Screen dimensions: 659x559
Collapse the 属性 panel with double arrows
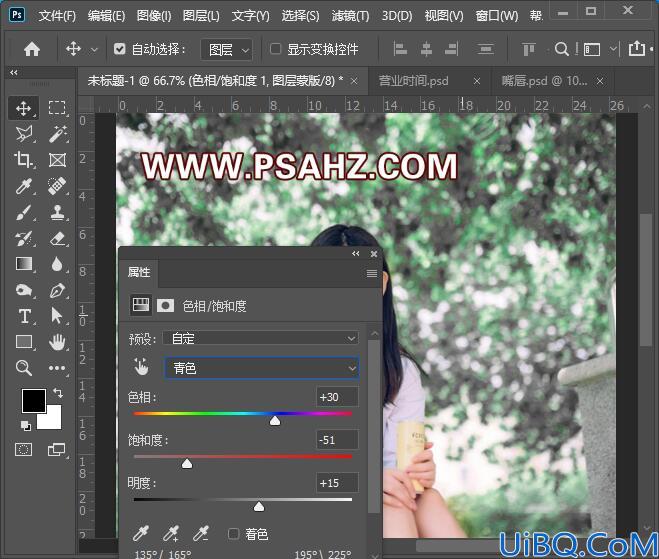[356, 253]
